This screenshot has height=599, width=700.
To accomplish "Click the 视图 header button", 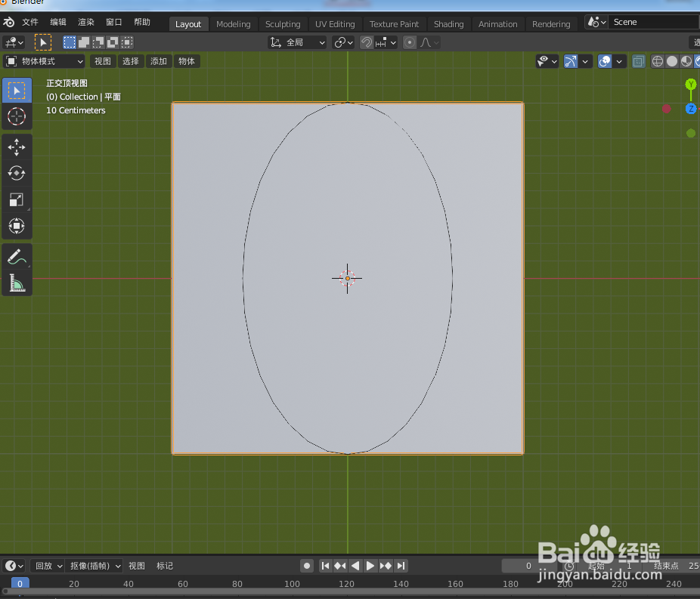I will pos(103,61).
